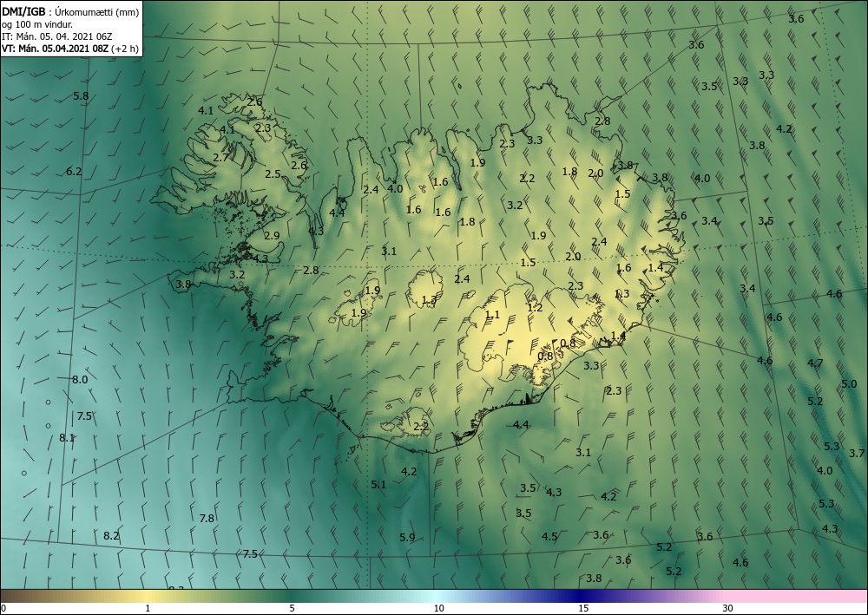Click the color scale tick label "10"
868x615 pixels.
pos(438,608)
